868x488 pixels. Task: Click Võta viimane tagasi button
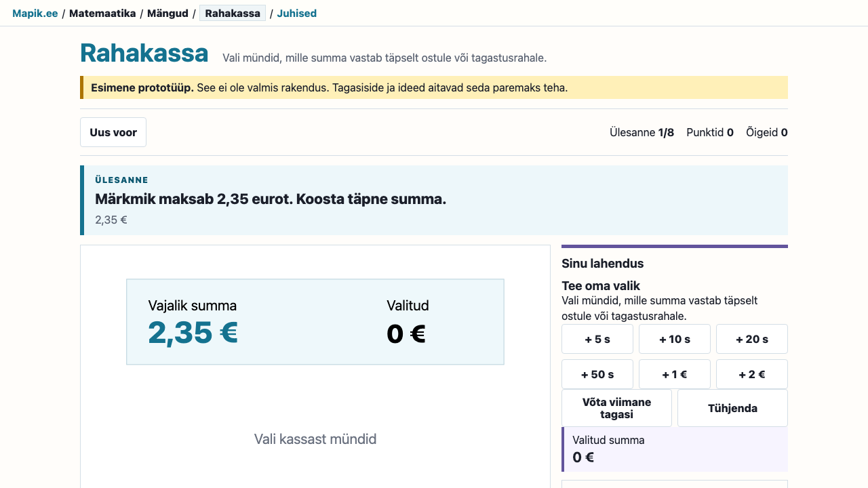pyautogui.click(x=616, y=408)
